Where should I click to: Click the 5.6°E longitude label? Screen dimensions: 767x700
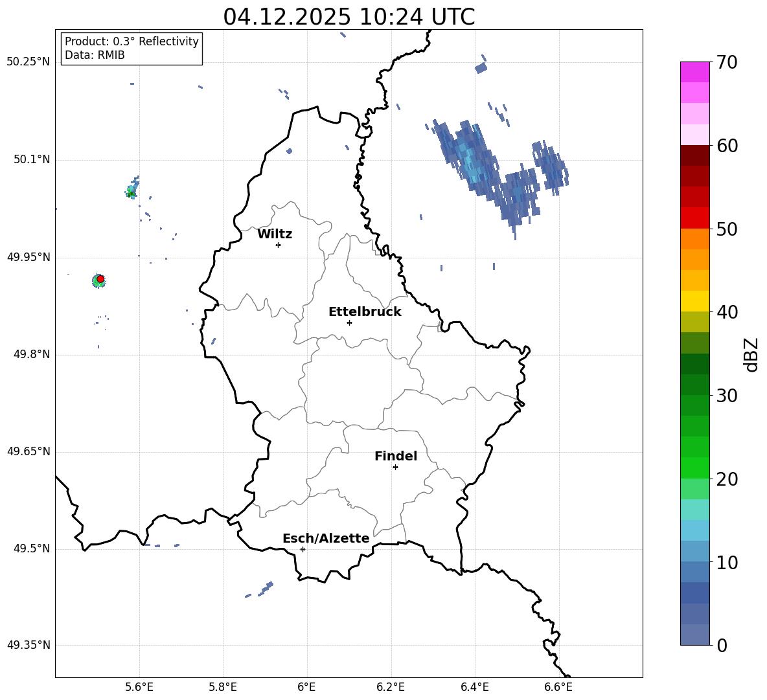tap(139, 688)
